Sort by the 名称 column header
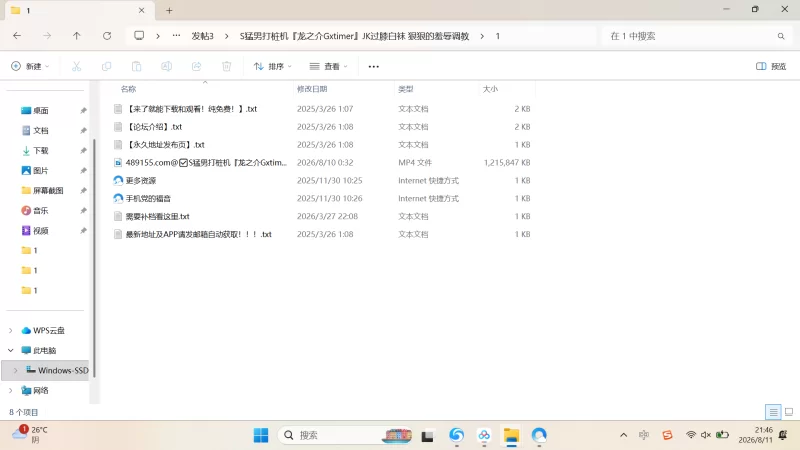 click(129, 89)
